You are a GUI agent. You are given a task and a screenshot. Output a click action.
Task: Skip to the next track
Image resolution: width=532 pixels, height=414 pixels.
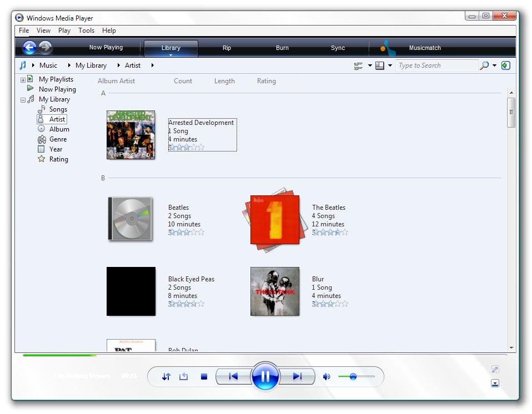coord(297,376)
